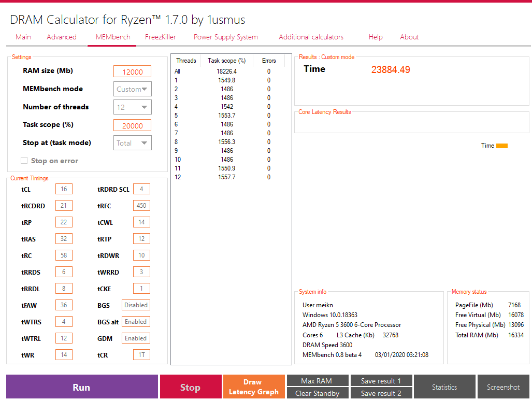Click the tWTRS value field
532x400 pixels.
pos(64,322)
